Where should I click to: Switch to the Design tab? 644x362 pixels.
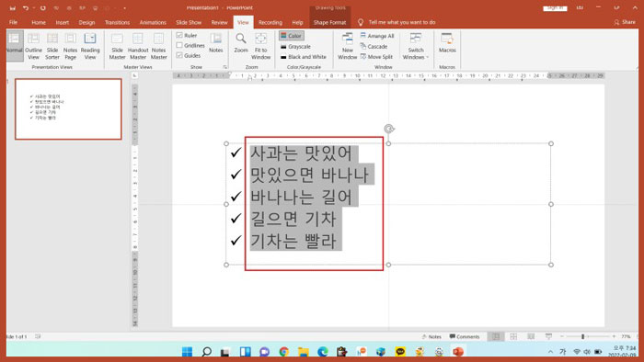[x=86, y=23]
